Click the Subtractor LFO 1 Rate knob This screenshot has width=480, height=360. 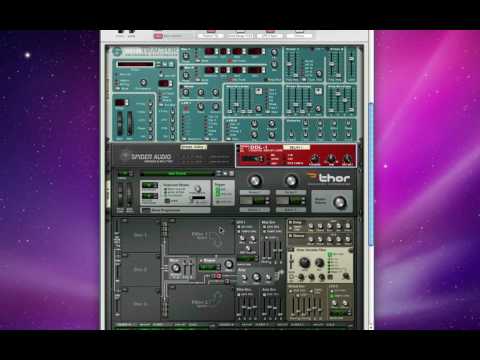click(200, 107)
